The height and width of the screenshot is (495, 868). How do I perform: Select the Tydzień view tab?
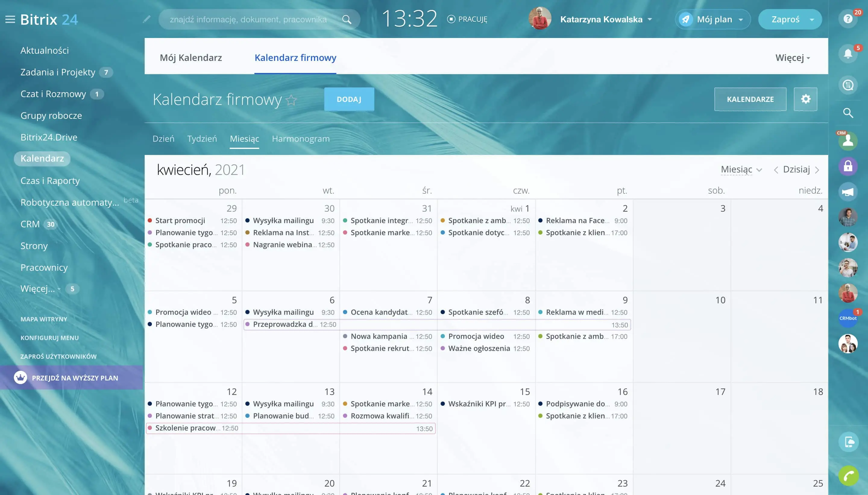(x=202, y=139)
